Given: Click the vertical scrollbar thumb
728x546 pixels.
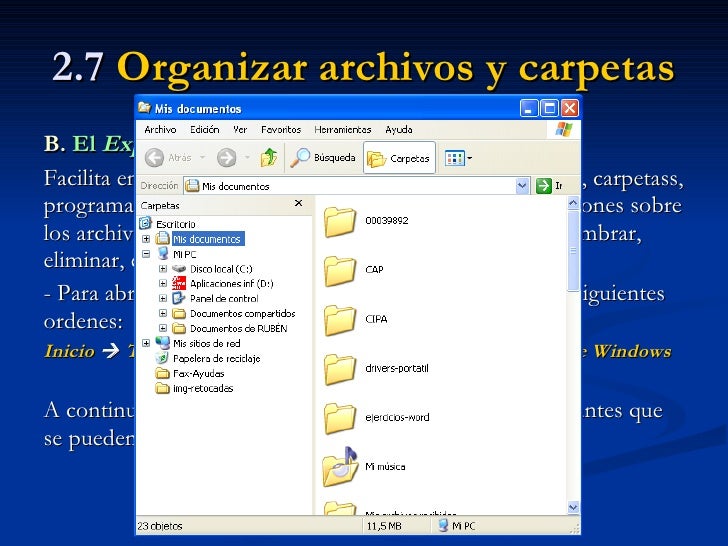Looking at the screenshot, I should point(573,251).
